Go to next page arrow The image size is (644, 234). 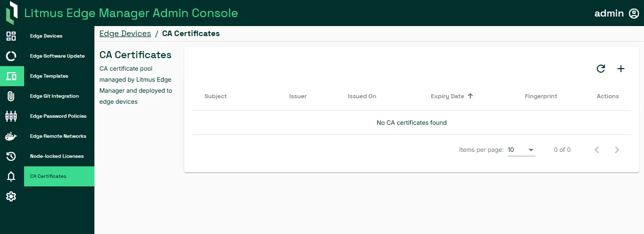click(x=617, y=150)
